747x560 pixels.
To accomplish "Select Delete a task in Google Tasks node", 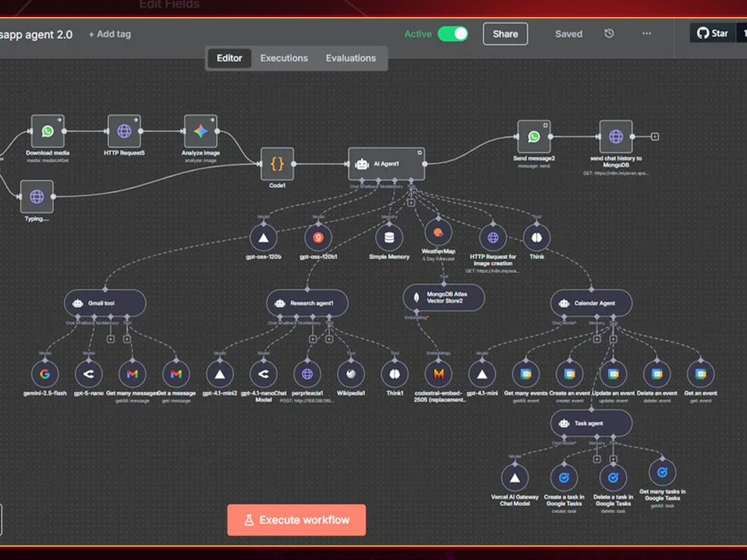I will (613, 478).
